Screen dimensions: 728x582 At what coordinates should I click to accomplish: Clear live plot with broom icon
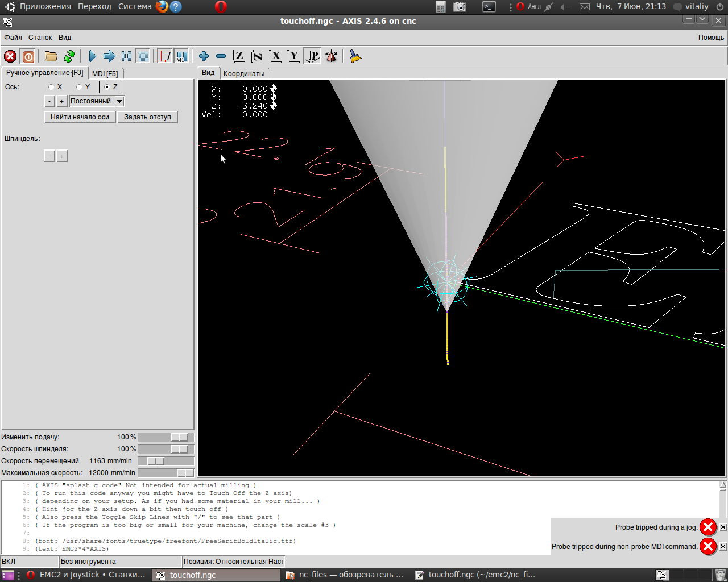pyautogui.click(x=355, y=56)
